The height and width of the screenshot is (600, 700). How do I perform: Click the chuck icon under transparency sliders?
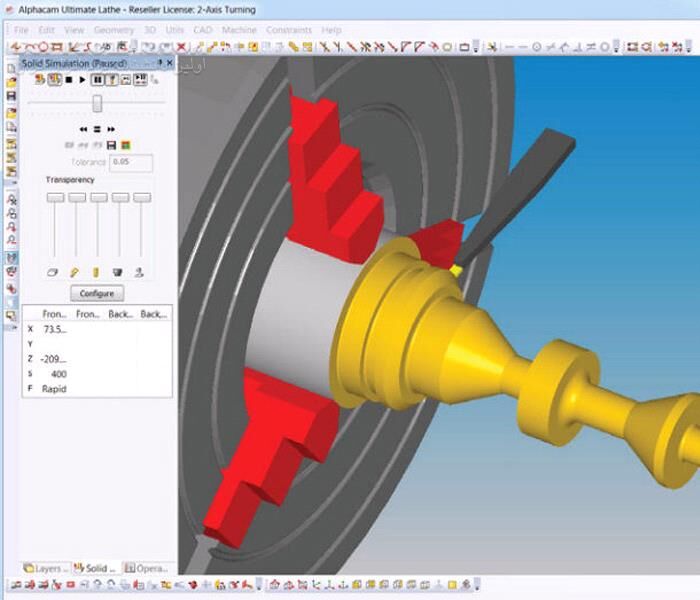119,272
